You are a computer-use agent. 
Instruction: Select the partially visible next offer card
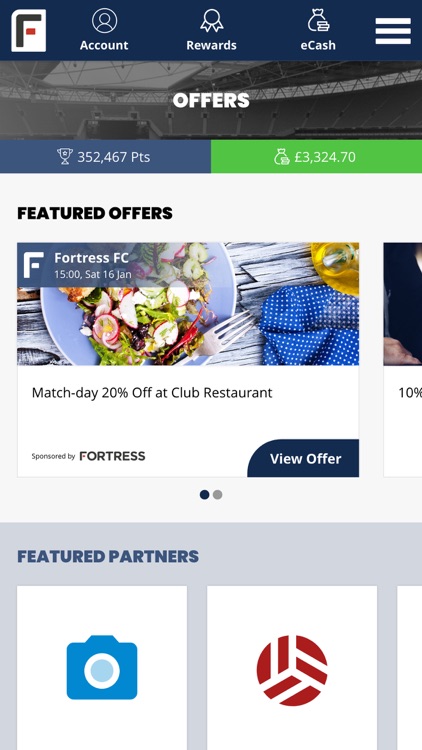(402, 360)
